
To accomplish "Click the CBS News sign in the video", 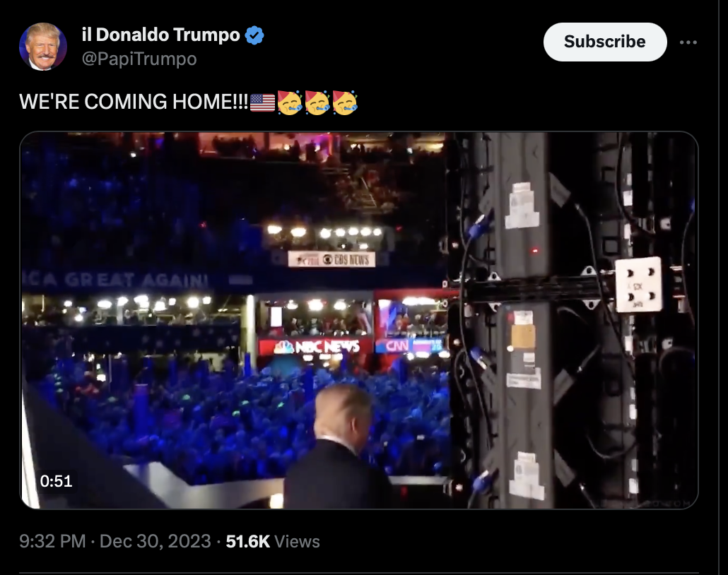I will coord(331,259).
